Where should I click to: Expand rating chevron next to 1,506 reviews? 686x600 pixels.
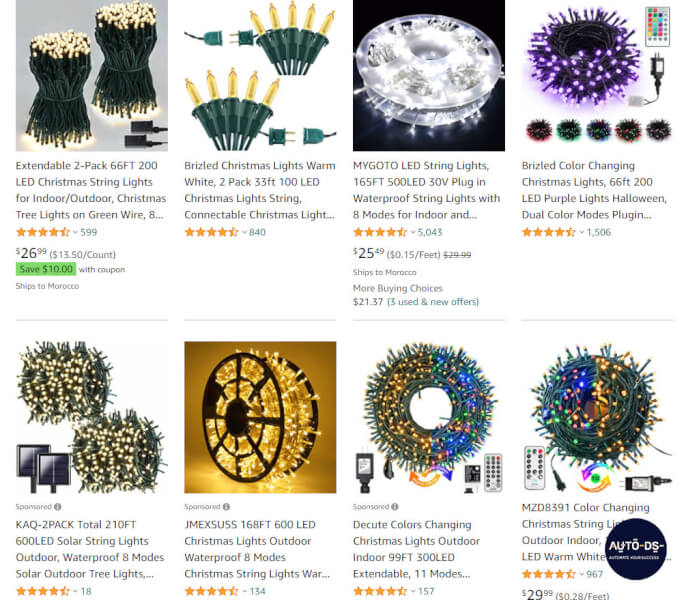581,232
